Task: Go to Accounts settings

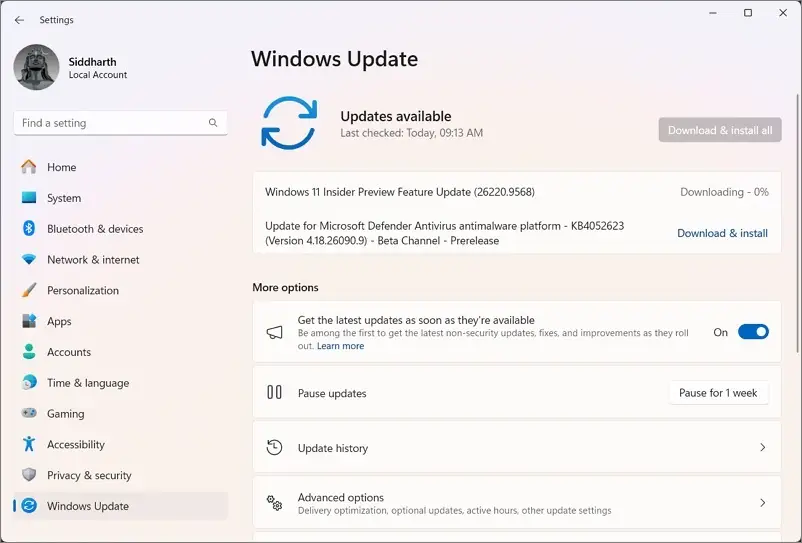Action: point(121,352)
